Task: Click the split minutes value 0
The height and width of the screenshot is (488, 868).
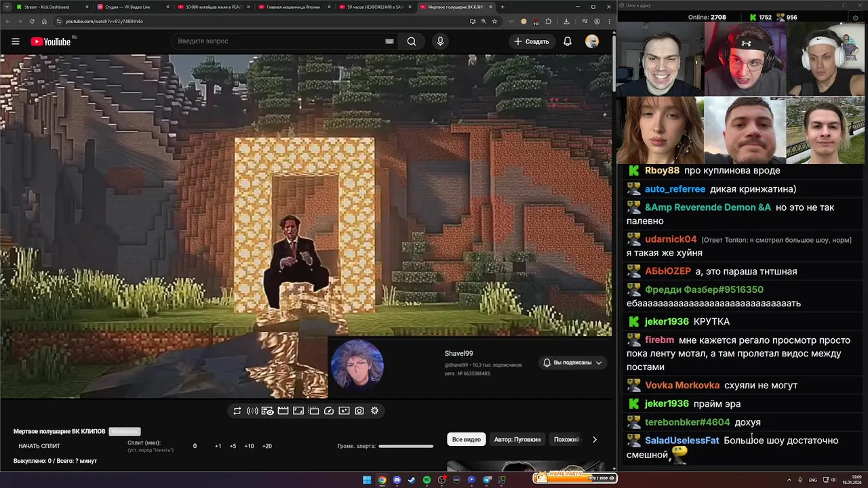Action: coord(195,446)
